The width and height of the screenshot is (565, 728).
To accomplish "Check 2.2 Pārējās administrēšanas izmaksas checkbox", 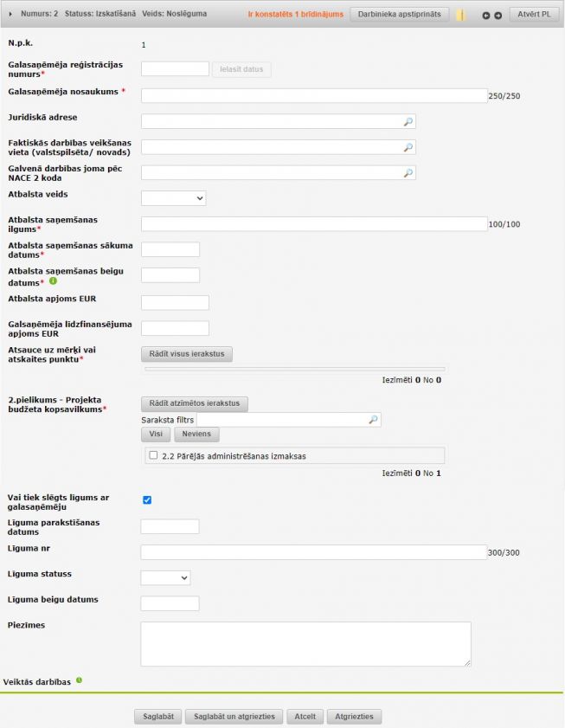I will point(153,455).
